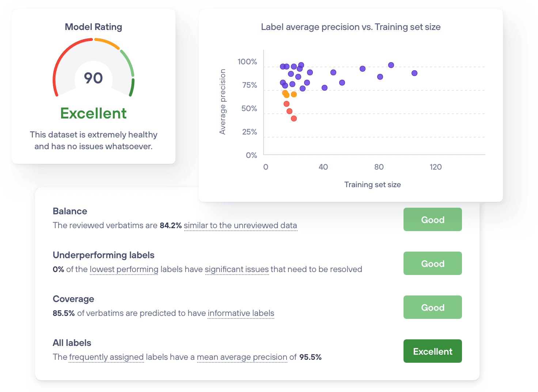Click the 'Average precision' axis label
This screenshot has width=538, height=392.
pyautogui.click(x=223, y=102)
